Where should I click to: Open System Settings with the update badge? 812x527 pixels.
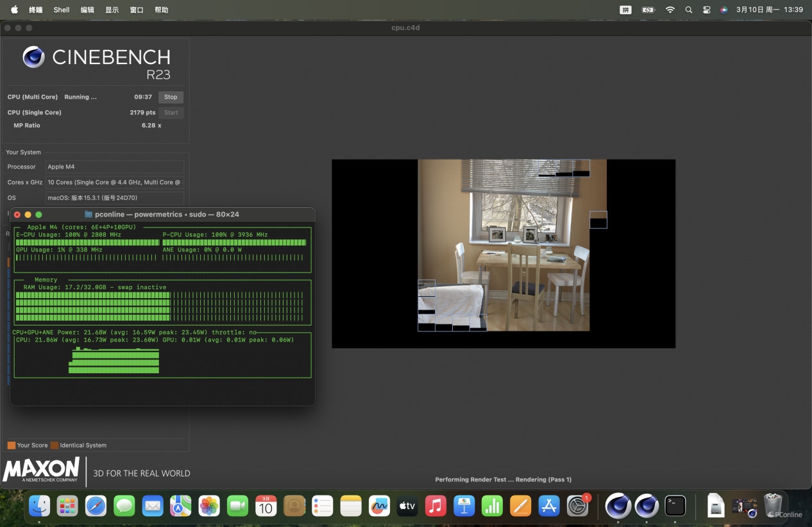(577, 506)
